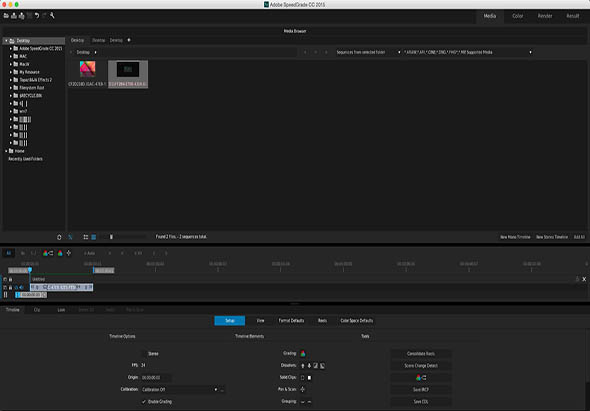Switch media browser to list view icon
This screenshot has height=411, width=590.
click(x=94, y=237)
